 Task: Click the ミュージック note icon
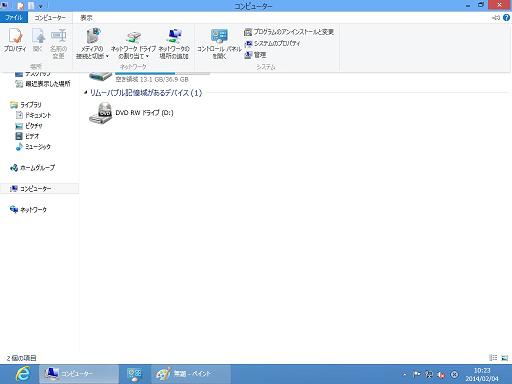[19, 147]
